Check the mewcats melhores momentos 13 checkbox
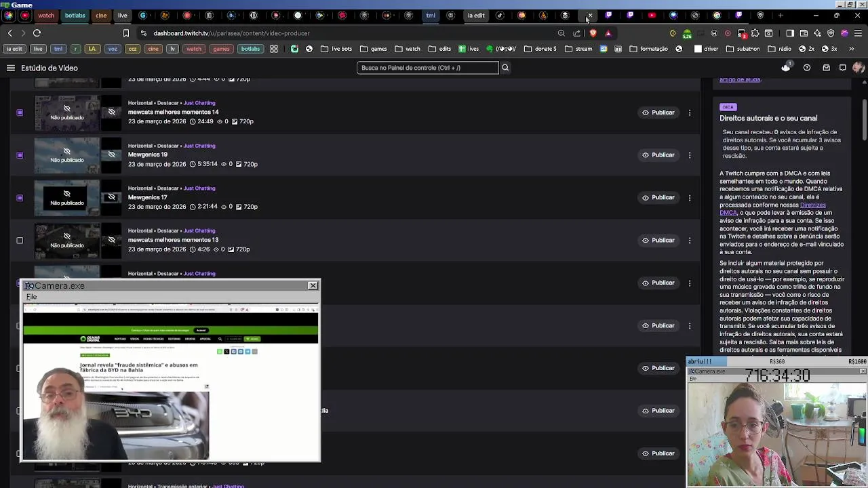Image resolution: width=868 pixels, height=488 pixels. pos(20,241)
